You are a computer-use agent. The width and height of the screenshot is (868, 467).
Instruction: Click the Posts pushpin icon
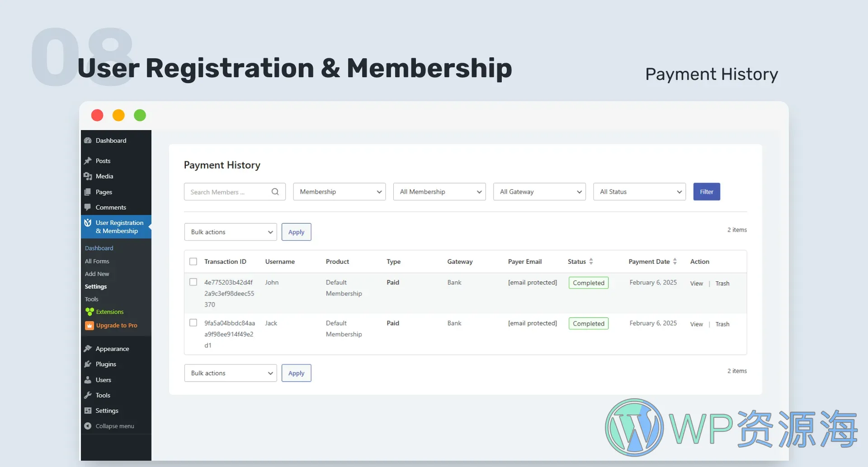click(x=88, y=161)
